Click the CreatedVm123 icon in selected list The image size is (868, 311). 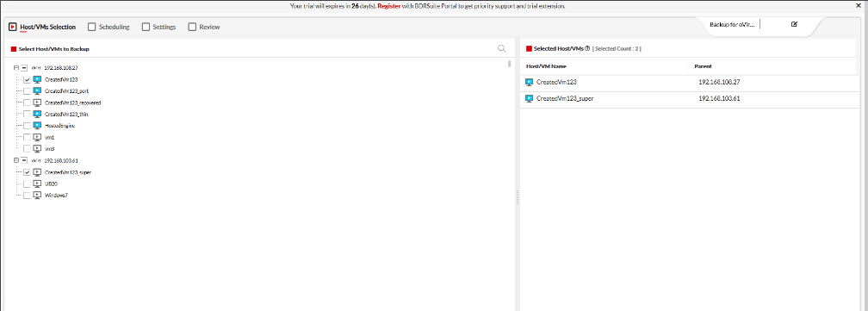tap(530, 83)
